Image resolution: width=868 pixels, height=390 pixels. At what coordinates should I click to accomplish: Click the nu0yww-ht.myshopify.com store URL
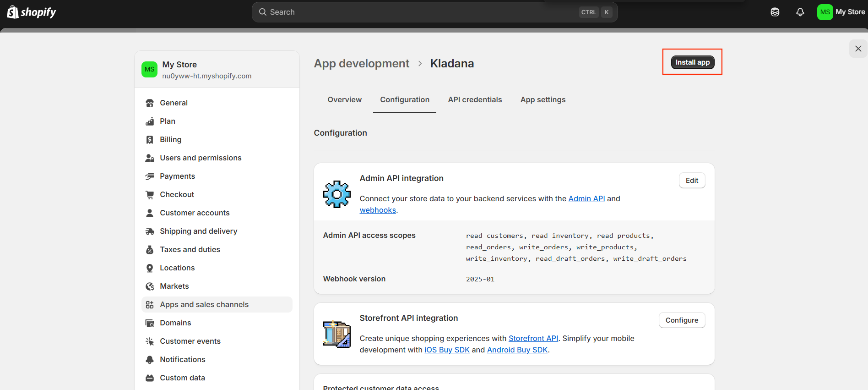[207, 76]
